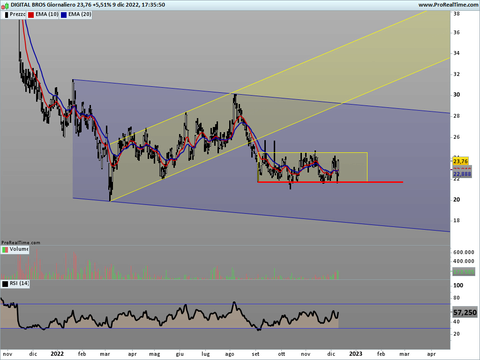480x360 pixels.
Task: Click the 38 price axis label
Action: pos(456,14)
